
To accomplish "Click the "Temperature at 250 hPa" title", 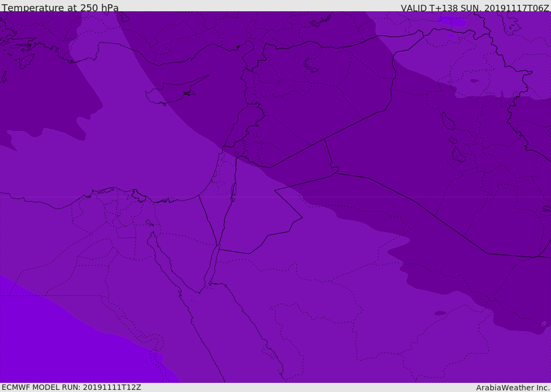I will 60,8.
